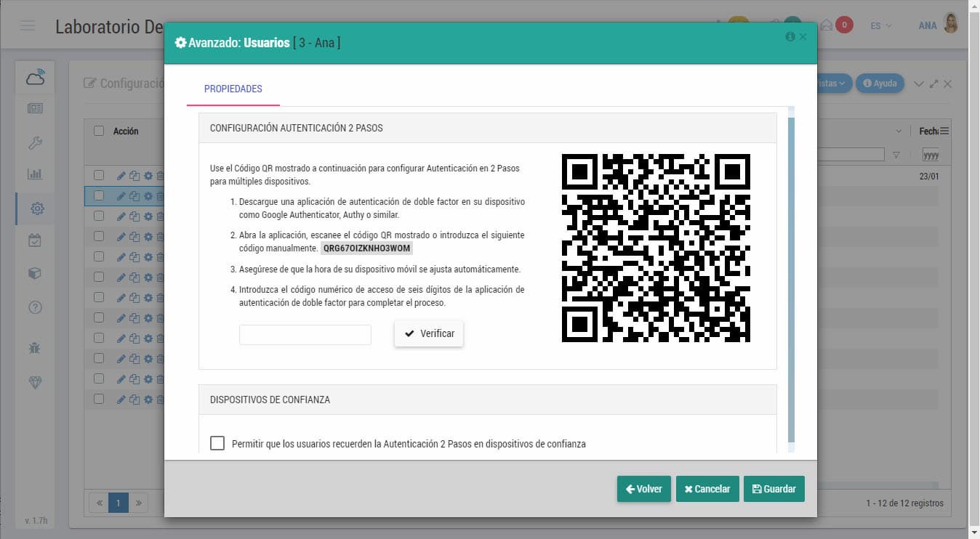980x539 pixels.
Task: Click the Verificar button
Action: tap(429, 333)
